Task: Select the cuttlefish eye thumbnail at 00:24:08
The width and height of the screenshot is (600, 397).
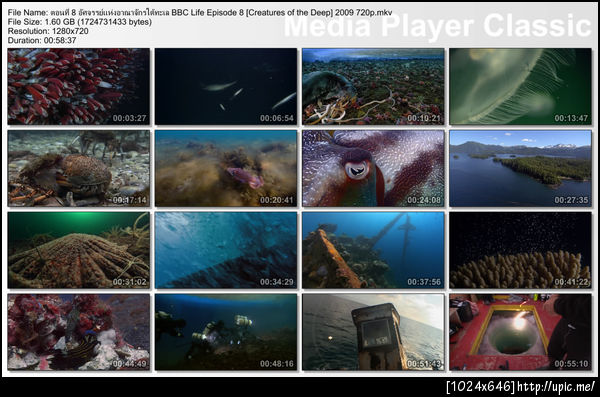Action: (x=373, y=168)
